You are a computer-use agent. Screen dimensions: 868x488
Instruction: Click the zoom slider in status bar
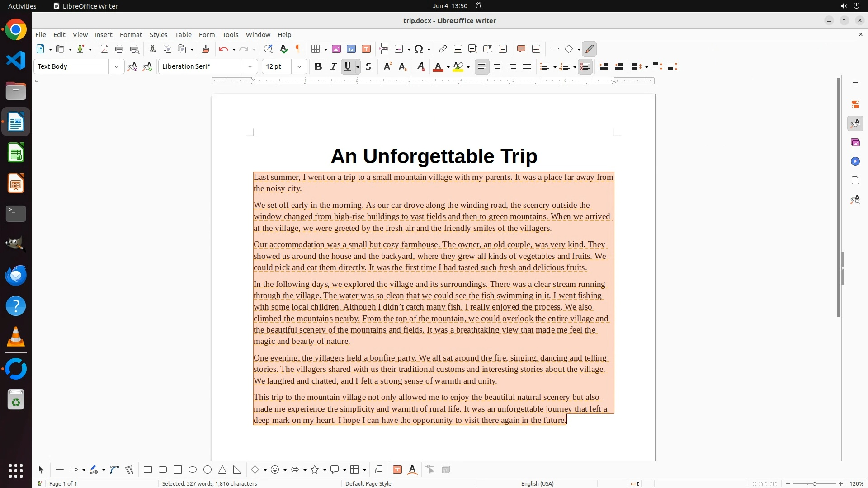click(x=814, y=484)
